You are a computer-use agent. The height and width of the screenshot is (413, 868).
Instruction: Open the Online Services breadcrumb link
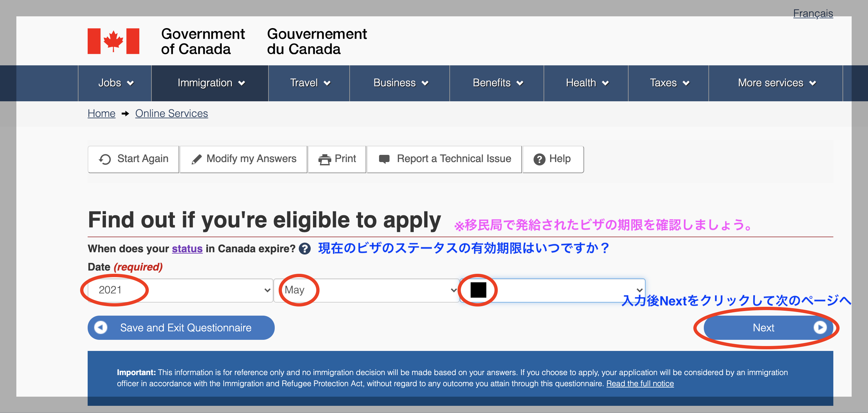click(x=171, y=113)
